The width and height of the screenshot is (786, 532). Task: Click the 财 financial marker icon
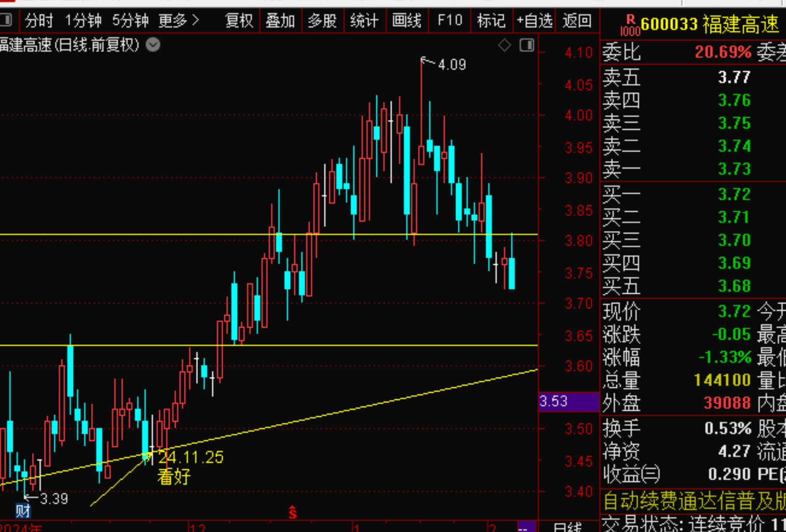[23, 511]
